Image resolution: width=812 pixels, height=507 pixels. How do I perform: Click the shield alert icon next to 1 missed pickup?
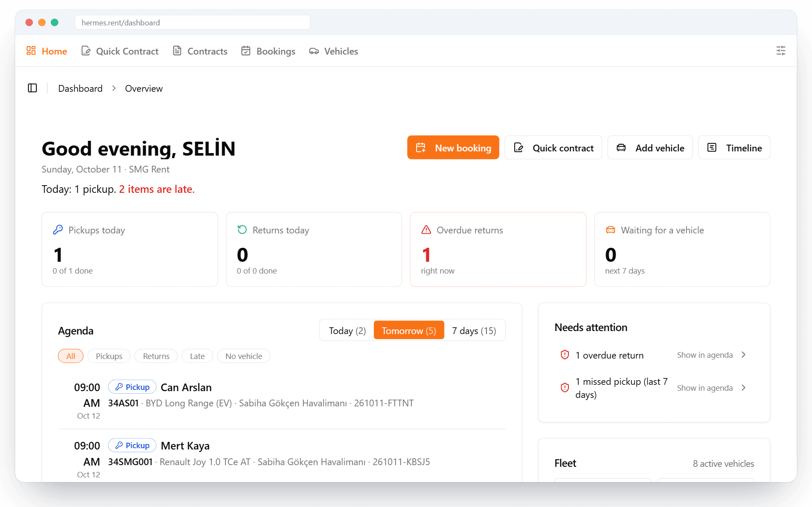[x=565, y=387]
